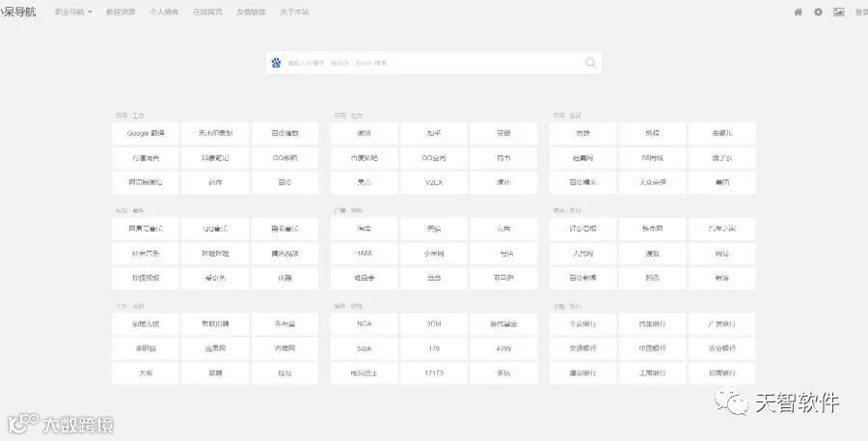This screenshot has height=441, width=868.
Task: Open the 饿了么 link
Action: (x=721, y=158)
